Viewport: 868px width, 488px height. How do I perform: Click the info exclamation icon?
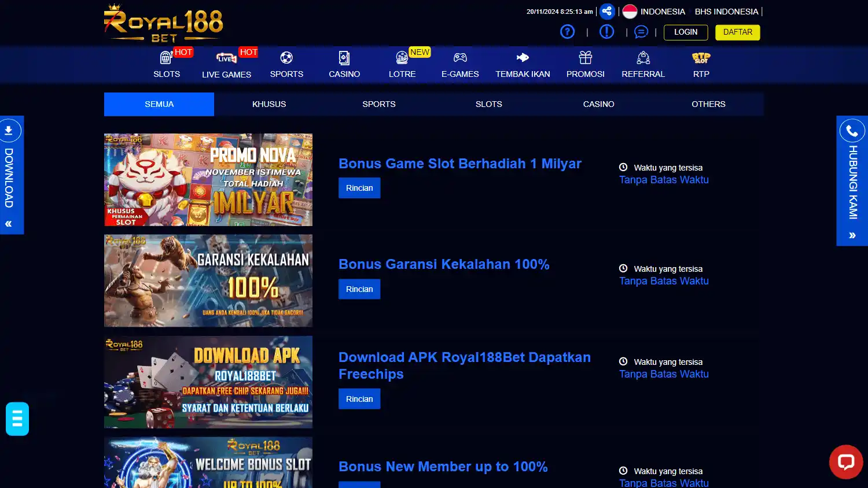[x=606, y=32]
